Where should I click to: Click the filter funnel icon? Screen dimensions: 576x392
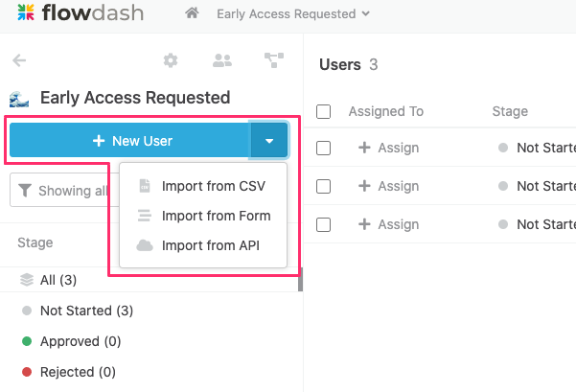tap(25, 191)
